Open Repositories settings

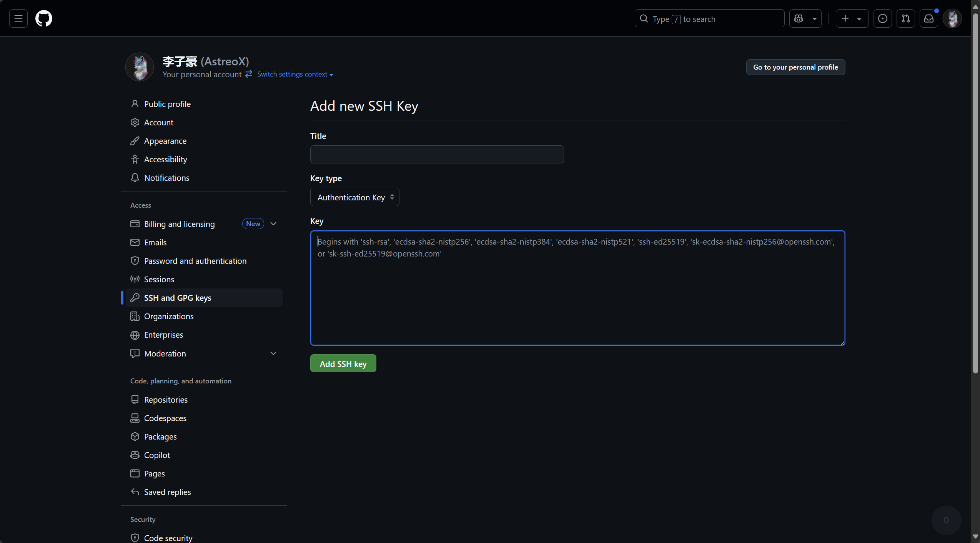(x=204, y=400)
